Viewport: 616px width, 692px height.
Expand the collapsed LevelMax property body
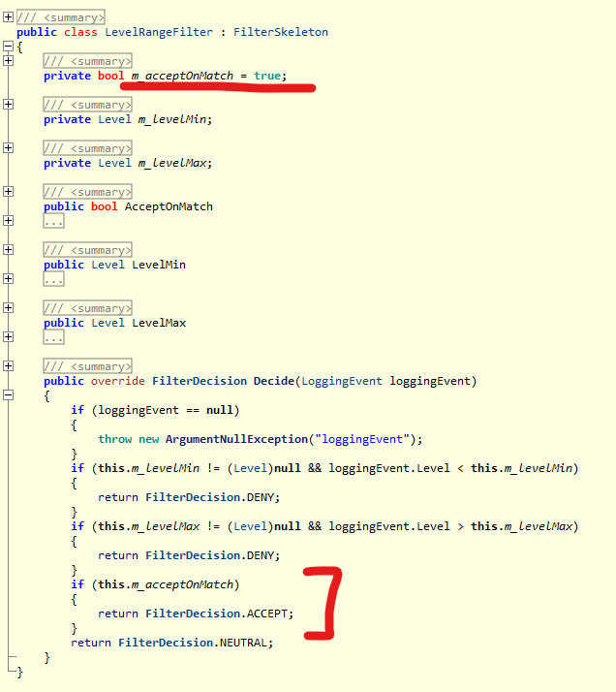coord(9,337)
